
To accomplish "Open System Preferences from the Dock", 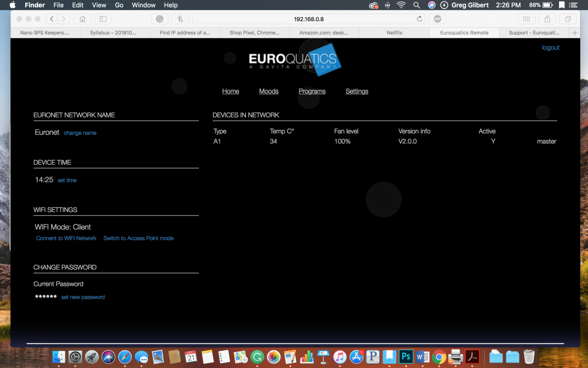I will pos(75,356).
